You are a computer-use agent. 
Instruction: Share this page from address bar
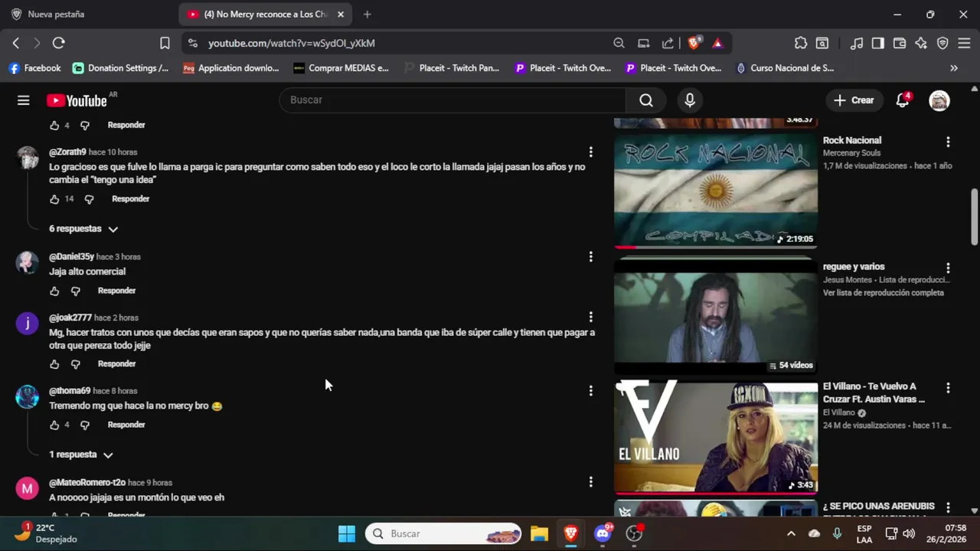(x=668, y=43)
